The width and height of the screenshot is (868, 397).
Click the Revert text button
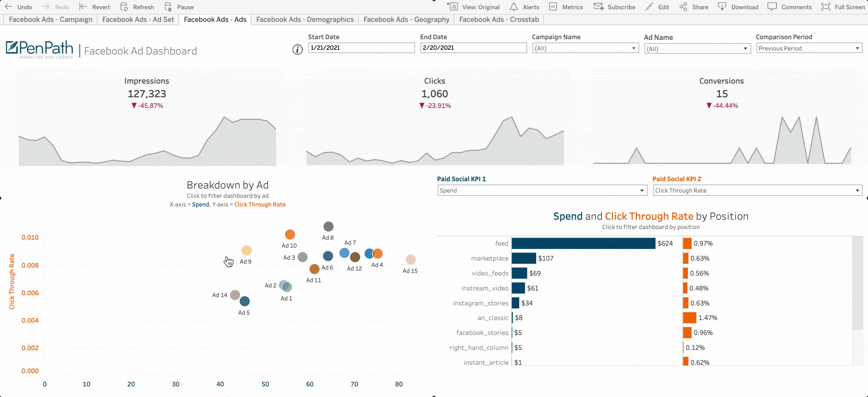(x=101, y=7)
